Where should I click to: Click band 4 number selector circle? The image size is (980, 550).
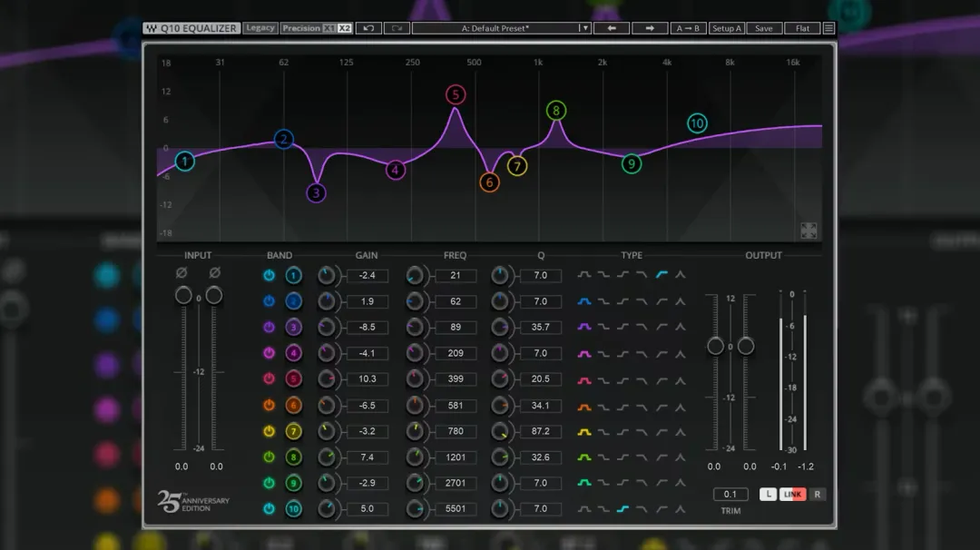pyautogui.click(x=293, y=353)
